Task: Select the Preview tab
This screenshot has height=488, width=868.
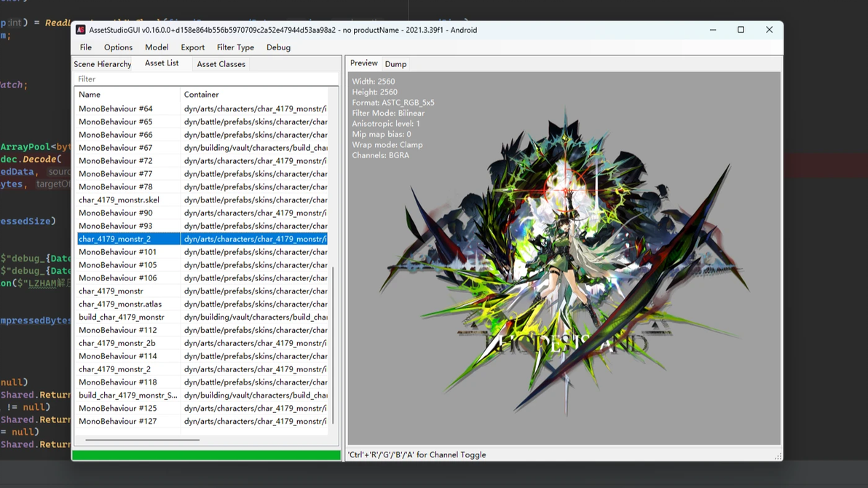Action: 363,63
